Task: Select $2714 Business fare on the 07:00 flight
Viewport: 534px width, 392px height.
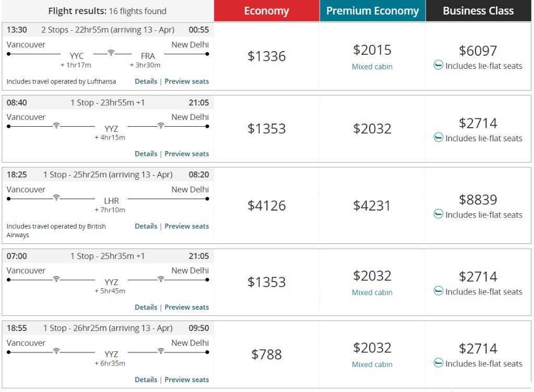Action: point(478,277)
